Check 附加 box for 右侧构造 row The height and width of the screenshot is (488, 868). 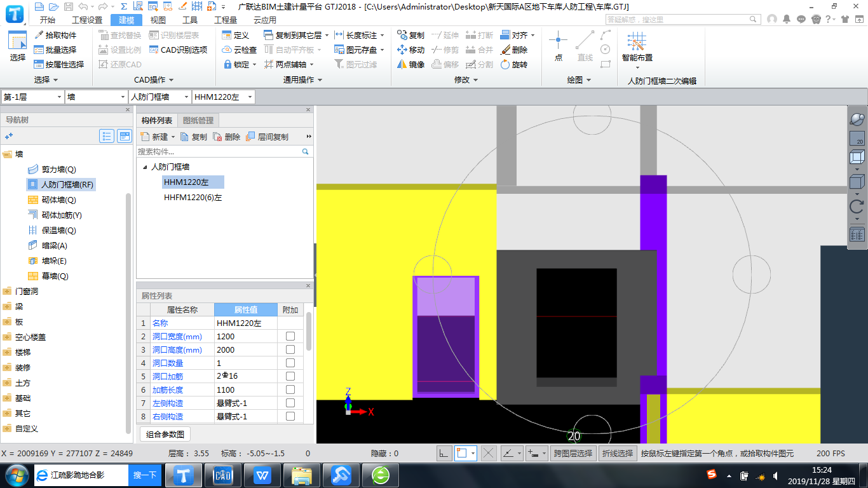(290, 416)
